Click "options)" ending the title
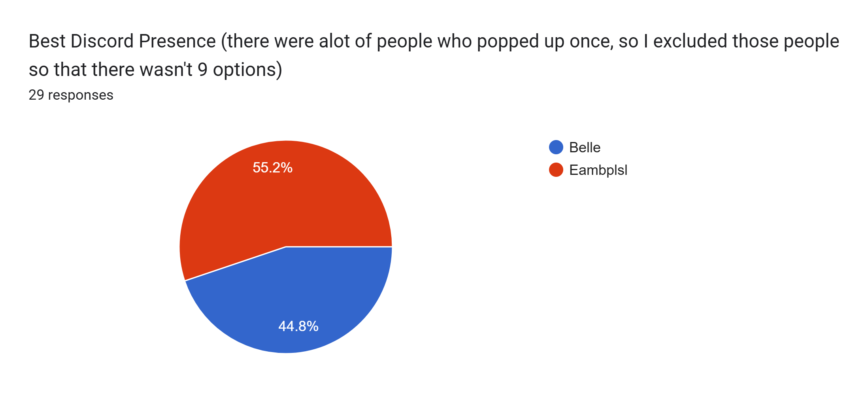Image resolution: width=868 pixels, height=394 pixels. point(247,70)
